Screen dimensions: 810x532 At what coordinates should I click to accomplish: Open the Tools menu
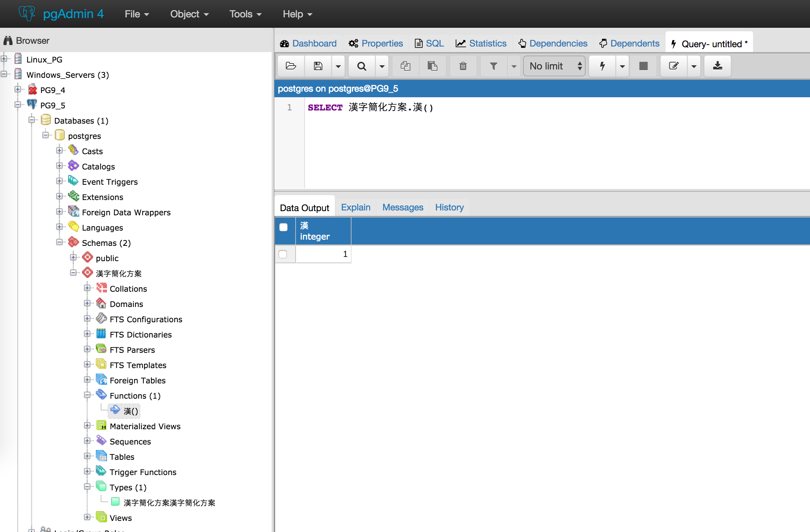[x=245, y=14]
